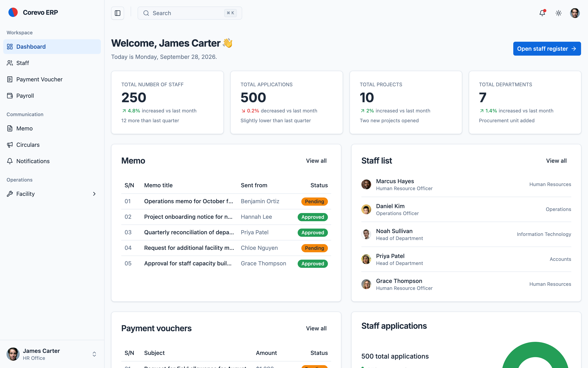Click sender Grace Thompson in the Memo table
Image resolution: width=588 pixels, height=368 pixels.
point(263,264)
